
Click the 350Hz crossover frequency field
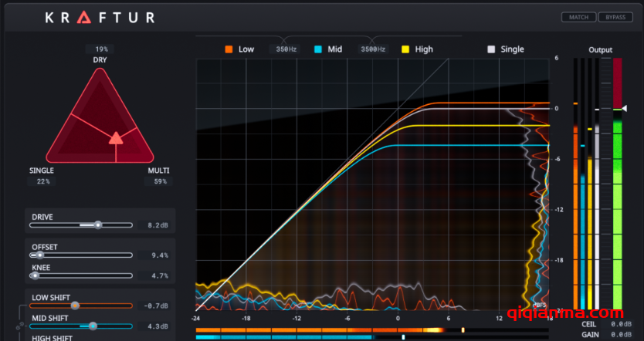click(284, 49)
